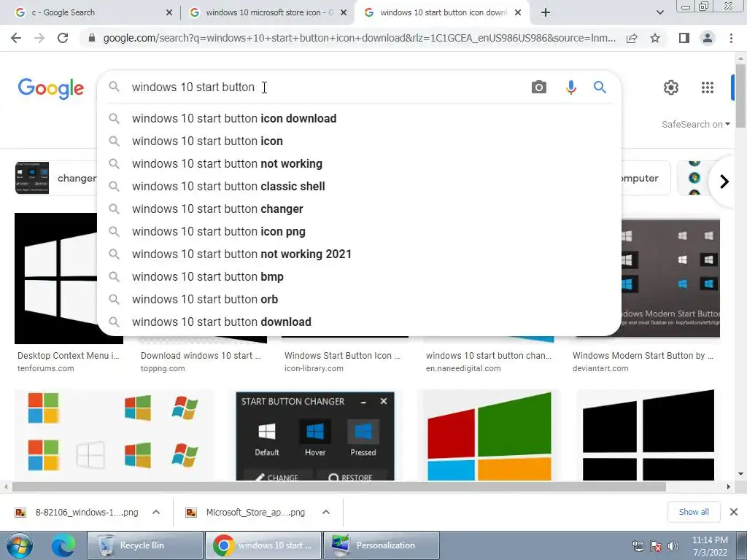This screenshot has height=560, width=747.
Task: Close the microsoft store icon tab
Action: pyautogui.click(x=344, y=13)
